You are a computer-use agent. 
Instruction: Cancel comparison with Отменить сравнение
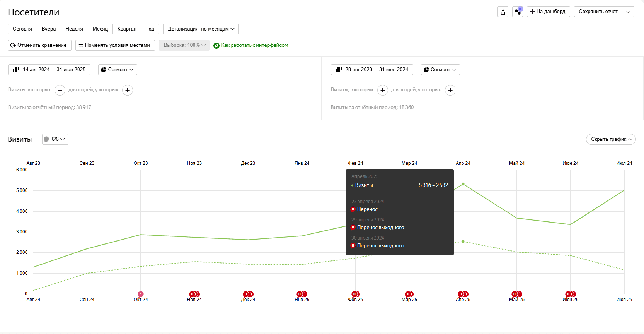(x=39, y=45)
